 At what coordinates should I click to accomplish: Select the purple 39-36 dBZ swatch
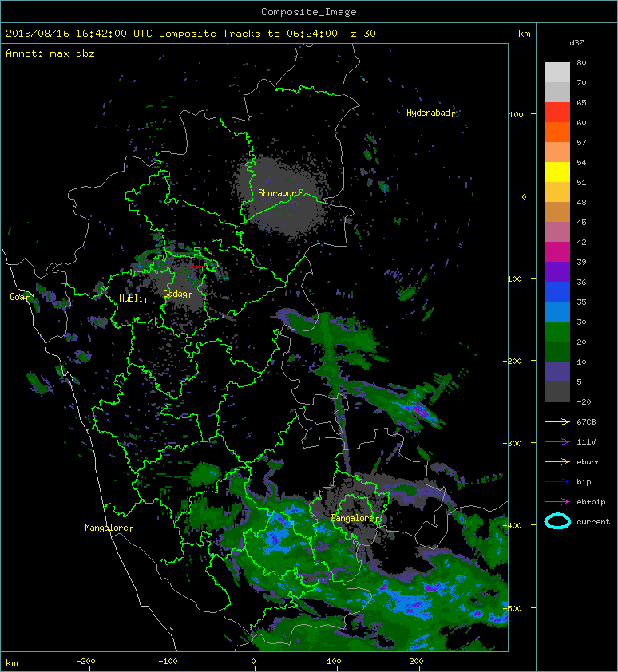point(557,272)
